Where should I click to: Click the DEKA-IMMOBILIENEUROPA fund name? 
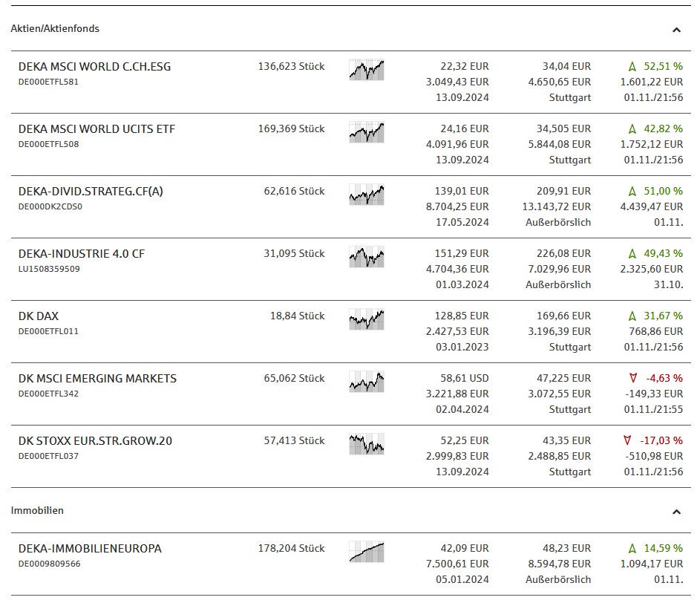[x=90, y=549]
